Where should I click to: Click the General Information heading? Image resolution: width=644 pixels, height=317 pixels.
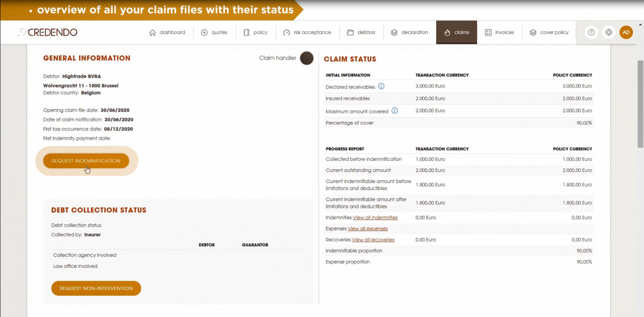point(86,58)
